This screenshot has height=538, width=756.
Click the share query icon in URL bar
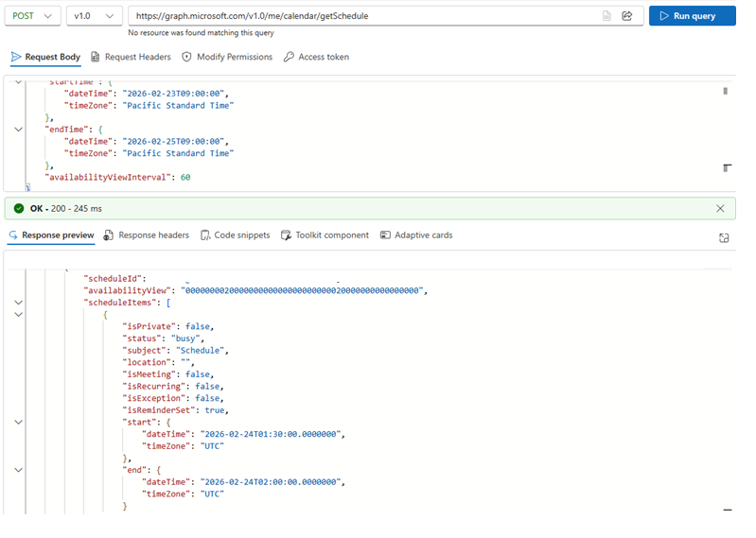click(626, 16)
